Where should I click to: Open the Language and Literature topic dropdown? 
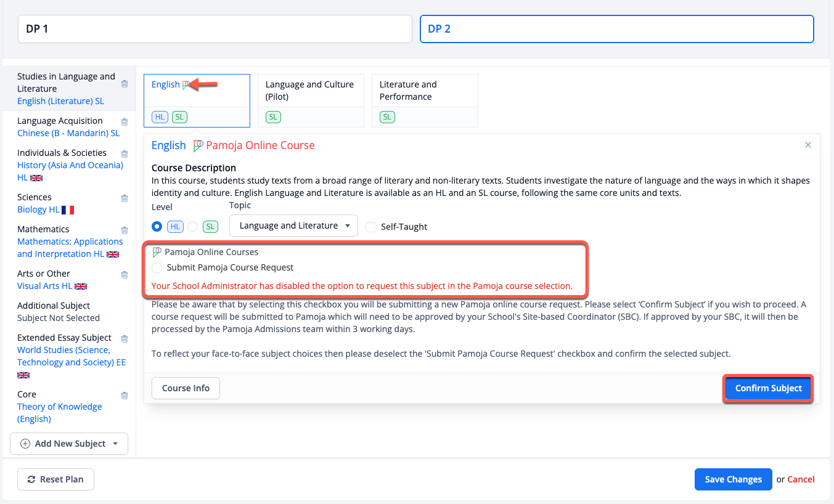(293, 226)
